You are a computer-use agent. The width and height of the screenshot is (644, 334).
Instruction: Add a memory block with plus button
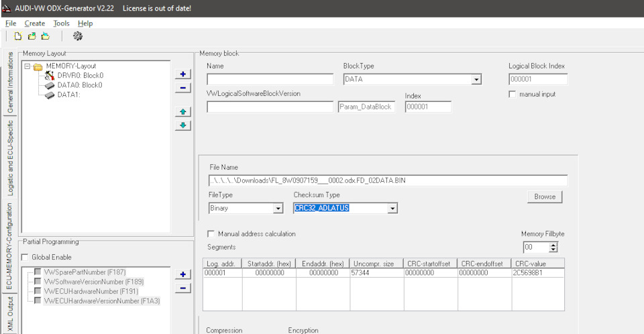click(x=182, y=74)
